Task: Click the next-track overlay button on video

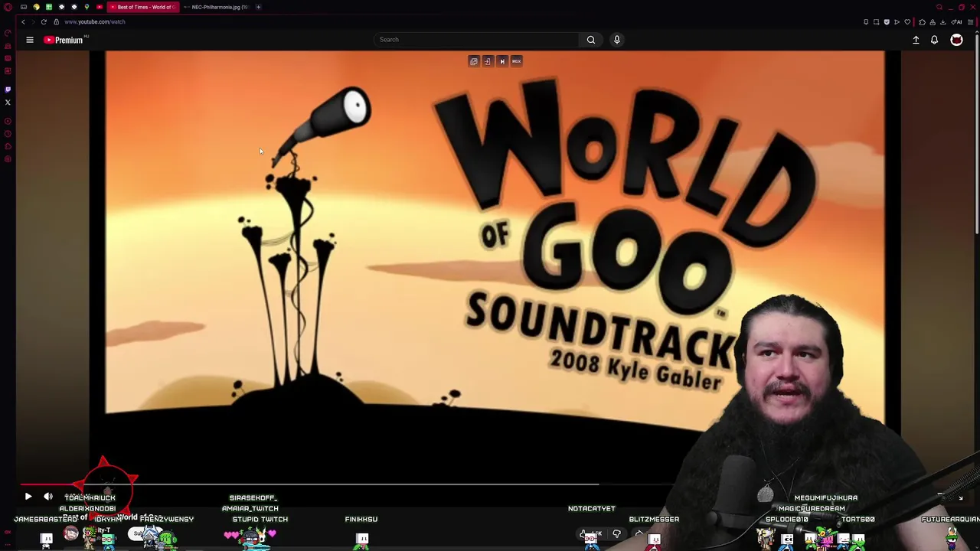Action: coord(502,61)
